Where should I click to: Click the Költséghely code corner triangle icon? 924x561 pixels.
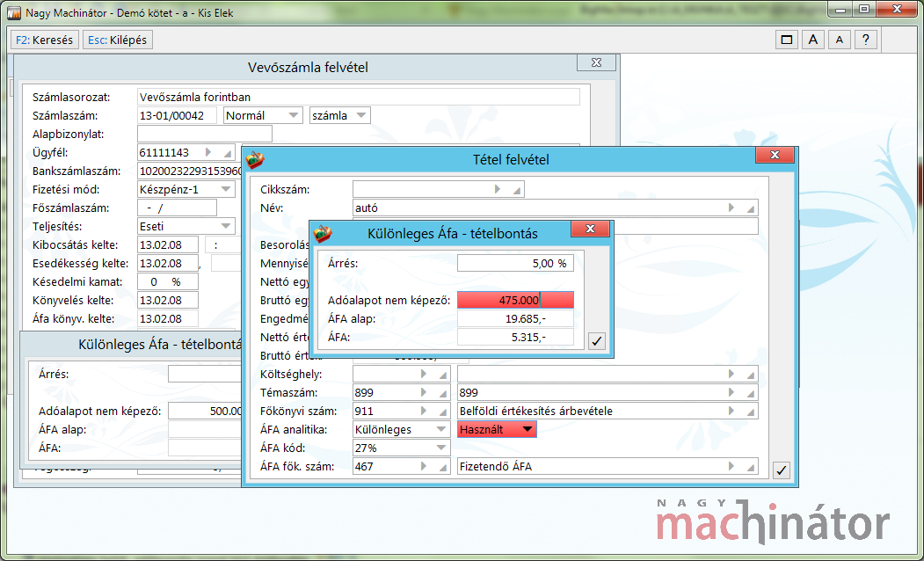442,375
